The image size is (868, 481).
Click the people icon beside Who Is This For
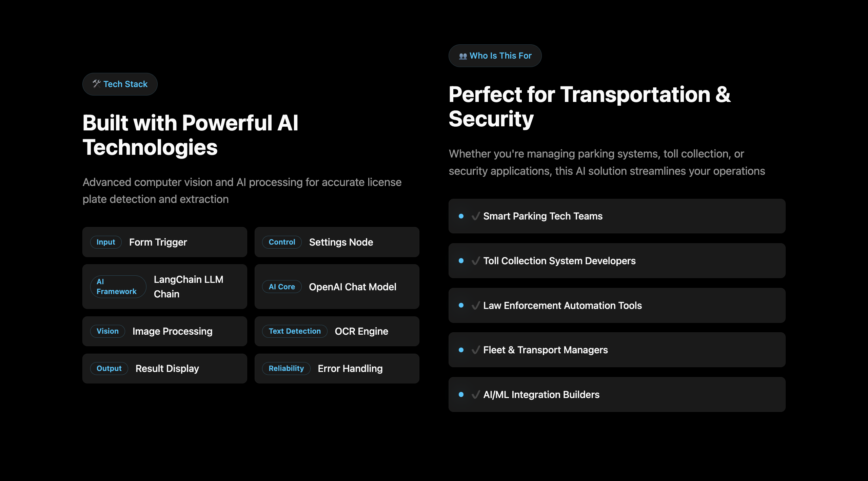click(463, 56)
